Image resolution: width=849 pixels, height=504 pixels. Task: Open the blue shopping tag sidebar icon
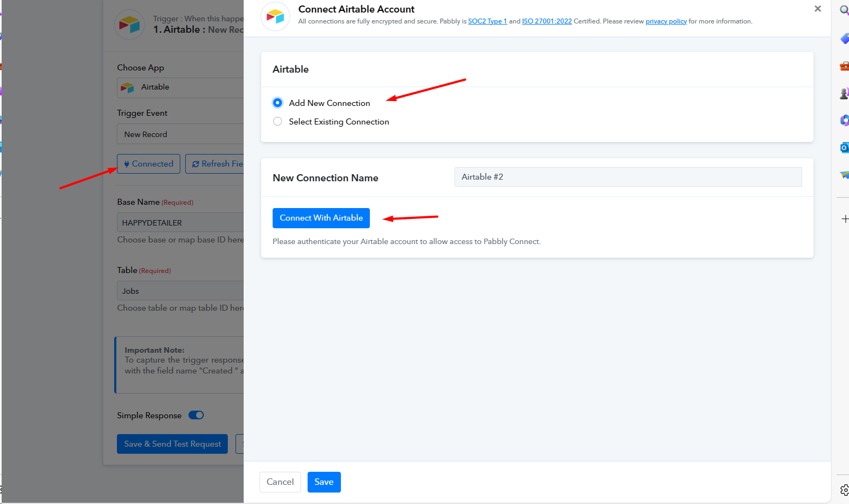click(844, 38)
